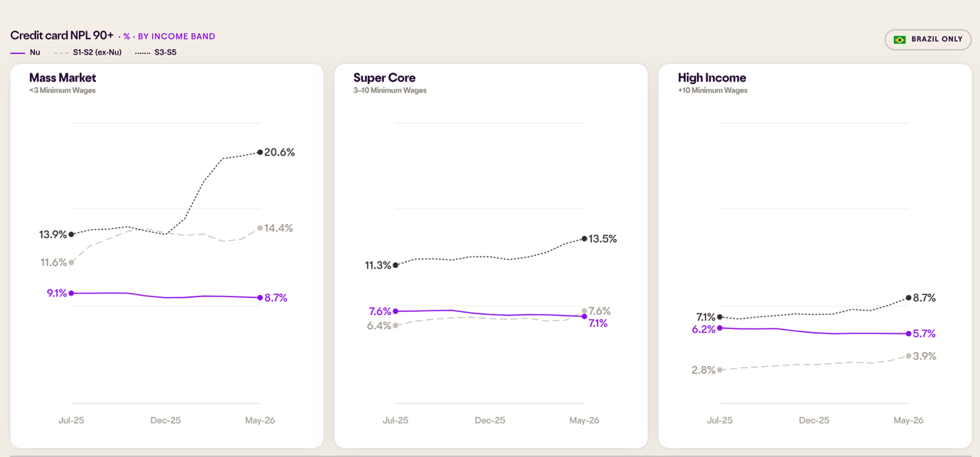This screenshot has width=980, height=457.
Task: Click the 6.4% data label
Action: point(379,326)
